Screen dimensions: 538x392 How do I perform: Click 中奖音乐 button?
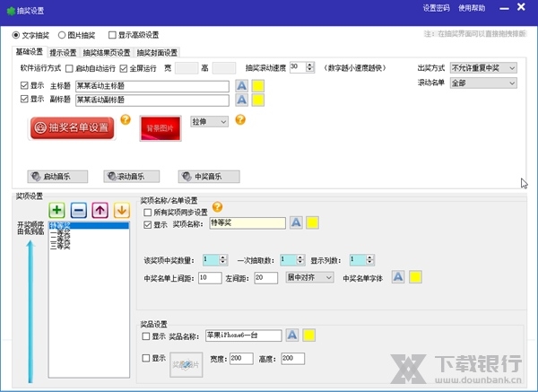point(209,177)
